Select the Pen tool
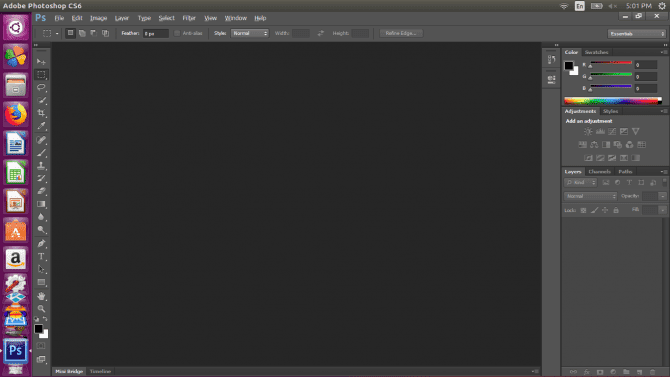 41,244
